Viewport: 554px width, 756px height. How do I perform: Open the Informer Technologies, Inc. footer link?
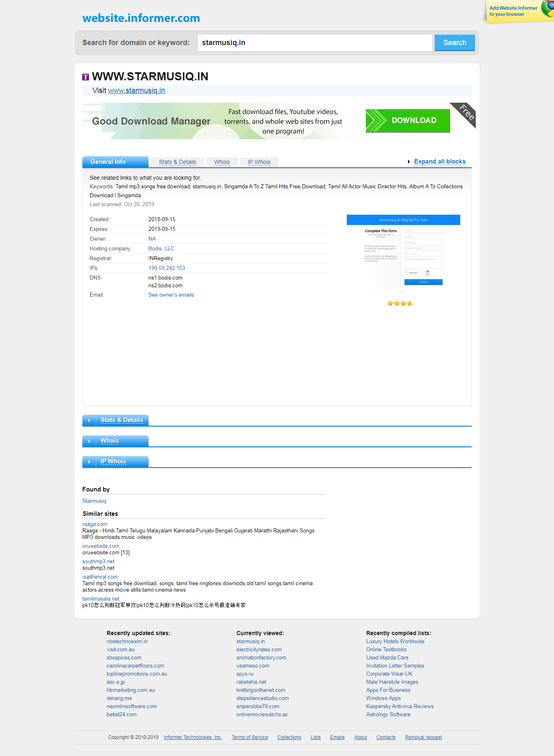click(x=193, y=737)
